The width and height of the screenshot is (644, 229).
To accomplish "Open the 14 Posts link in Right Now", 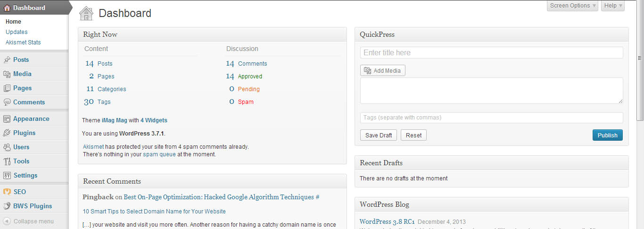I will point(99,64).
